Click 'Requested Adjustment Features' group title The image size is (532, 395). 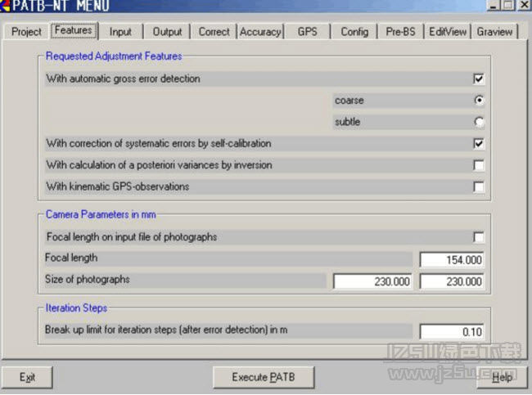(x=114, y=56)
